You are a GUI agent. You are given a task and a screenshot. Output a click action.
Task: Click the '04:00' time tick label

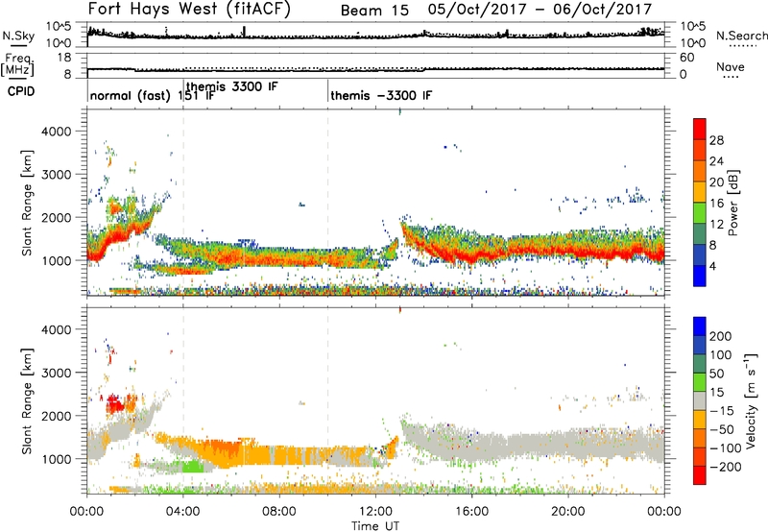[x=183, y=512]
